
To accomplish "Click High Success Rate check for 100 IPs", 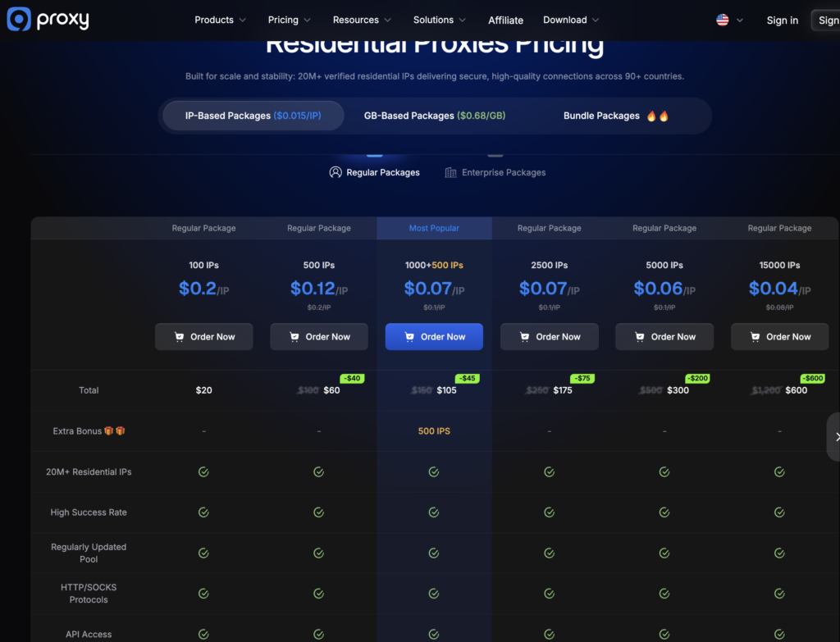I will [203, 512].
